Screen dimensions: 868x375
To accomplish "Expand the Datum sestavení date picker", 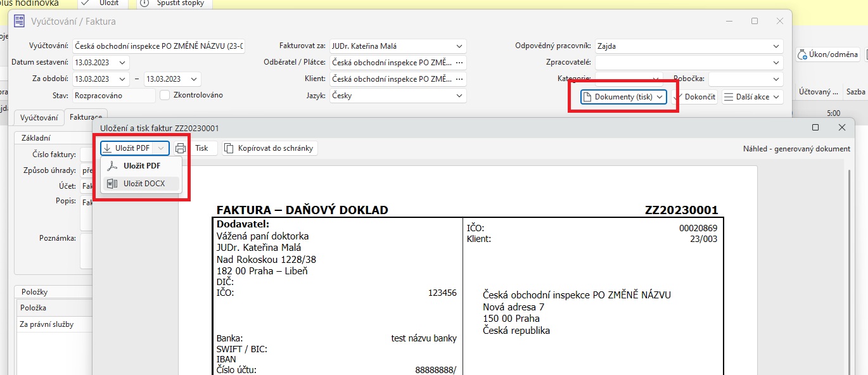I will pyautogui.click(x=122, y=62).
